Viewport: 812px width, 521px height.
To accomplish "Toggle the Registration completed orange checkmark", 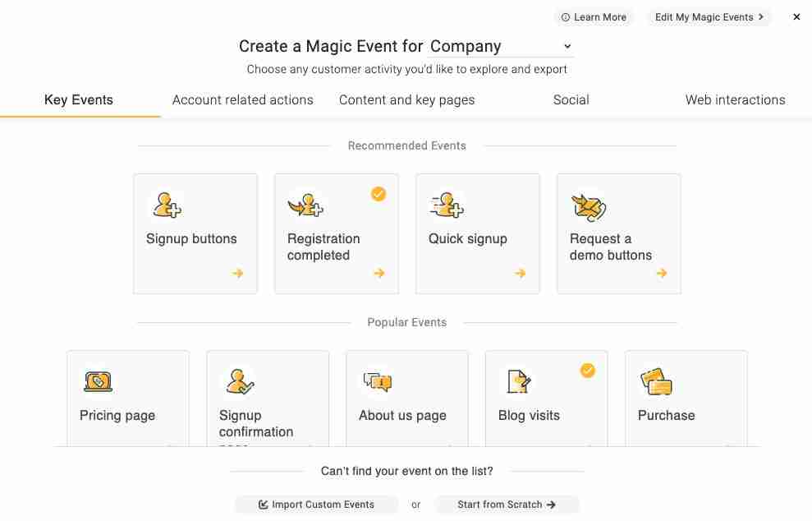I will coord(378,194).
